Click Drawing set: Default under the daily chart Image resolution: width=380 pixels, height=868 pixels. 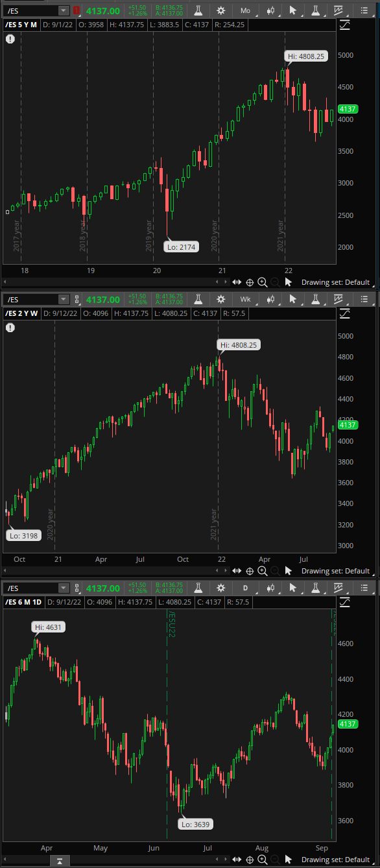[x=336, y=860]
